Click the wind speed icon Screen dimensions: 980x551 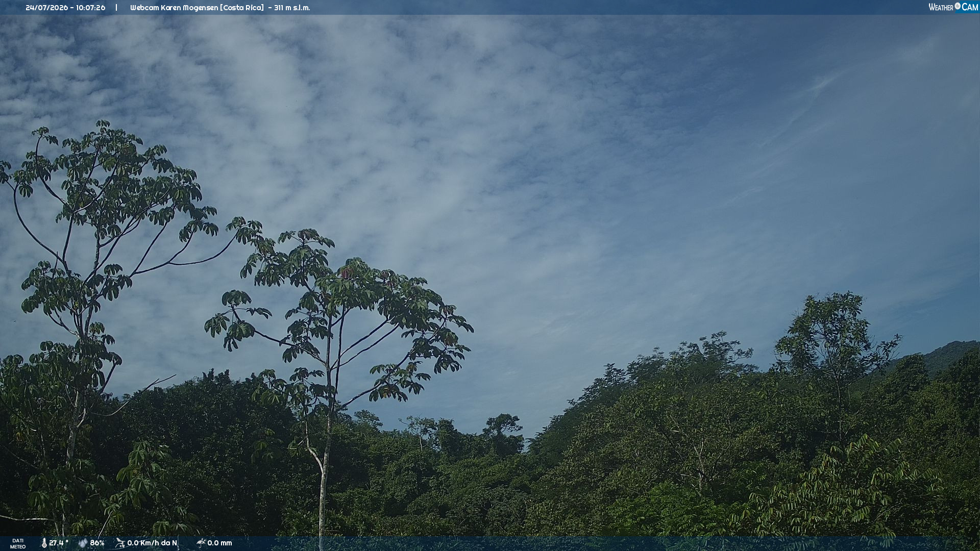coord(120,543)
